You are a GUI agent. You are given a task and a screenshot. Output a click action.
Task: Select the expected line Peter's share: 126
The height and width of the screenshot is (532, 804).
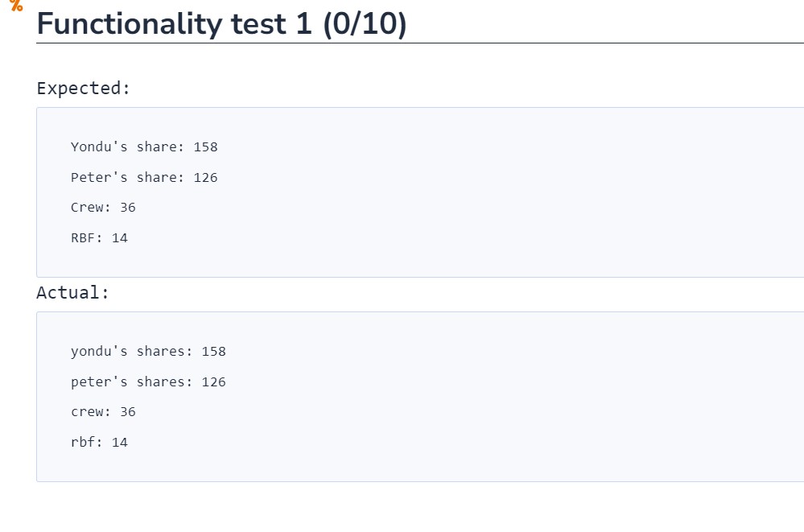coord(144,178)
